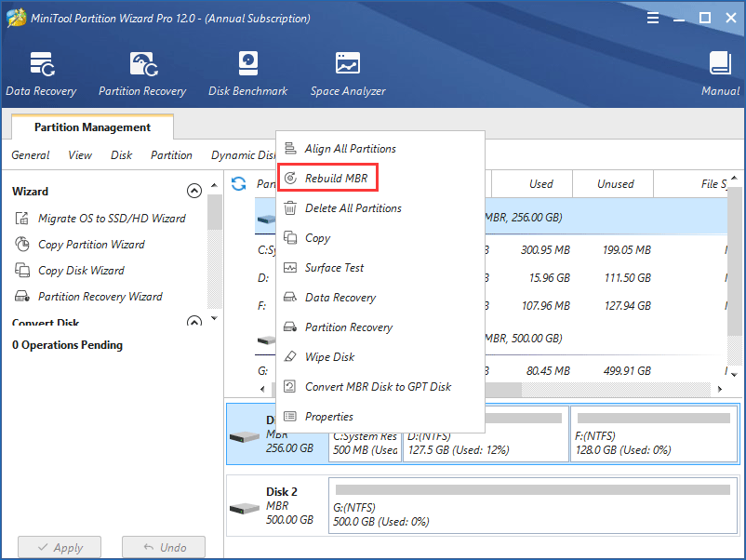Open the Disk Benchmark tool
This screenshot has height=560, width=746.
[x=247, y=73]
